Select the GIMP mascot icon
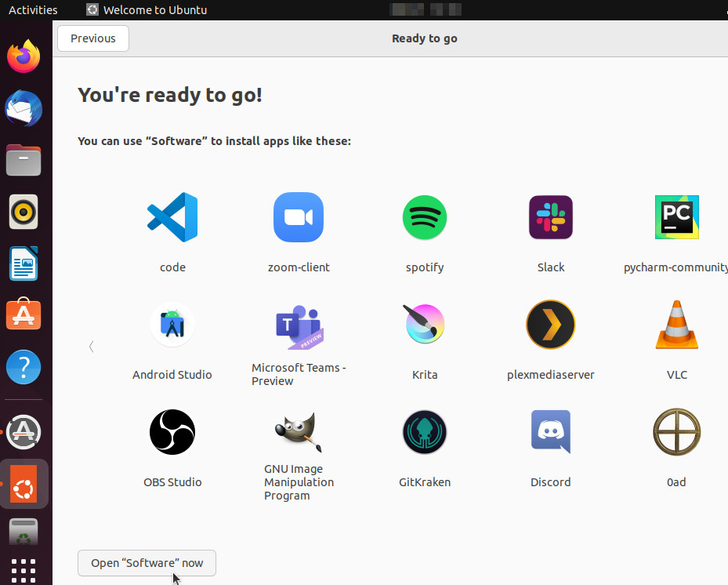The height and width of the screenshot is (585, 728). [x=299, y=431]
